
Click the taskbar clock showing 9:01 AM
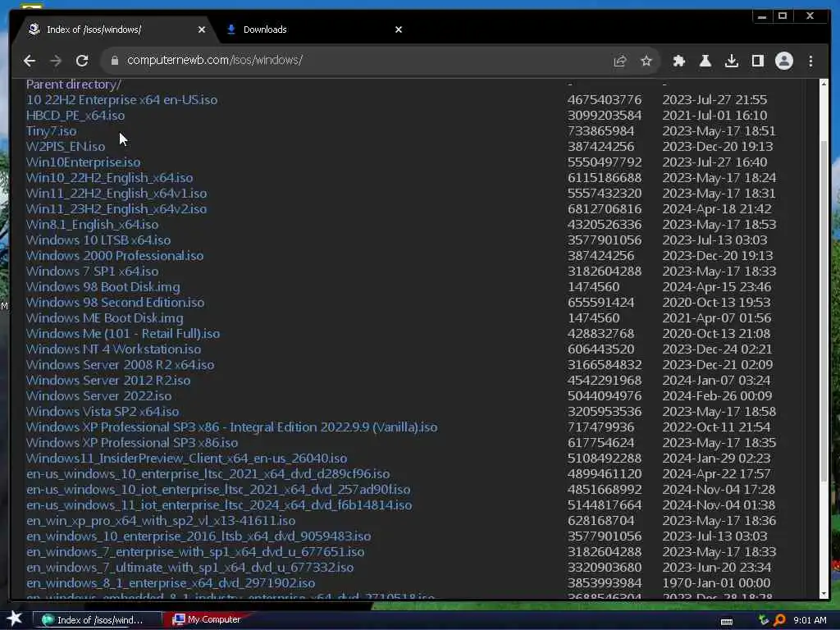tap(810, 620)
